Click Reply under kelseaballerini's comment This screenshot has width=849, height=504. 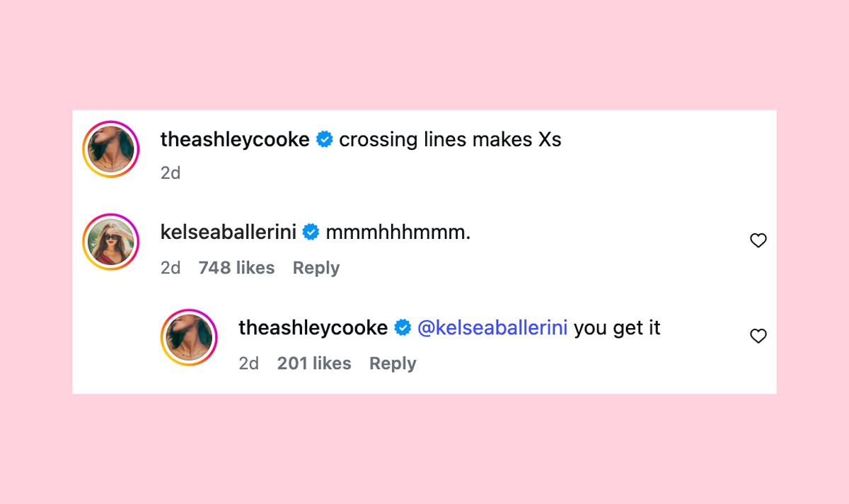click(x=316, y=268)
